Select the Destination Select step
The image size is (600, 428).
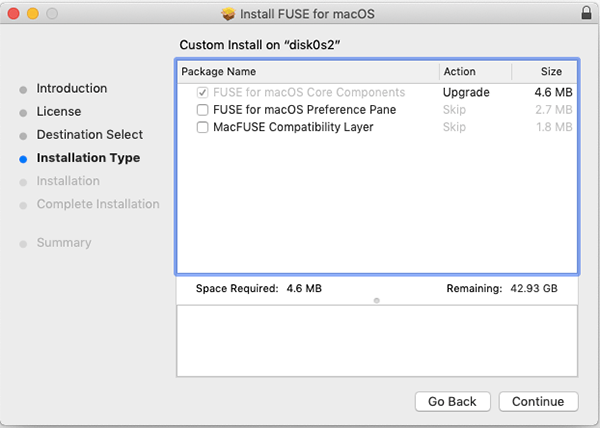pyautogui.click(x=90, y=135)
